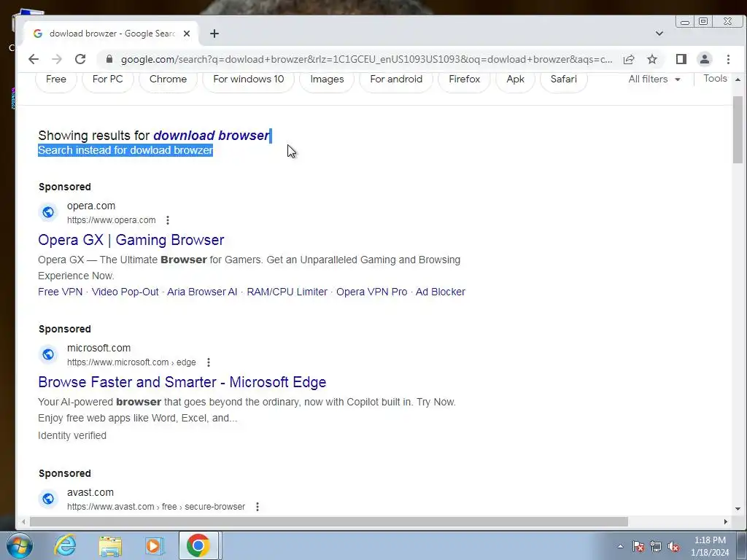
Task: Open the RAM/CPU Limiter sitelink
Action: [287, 292]
